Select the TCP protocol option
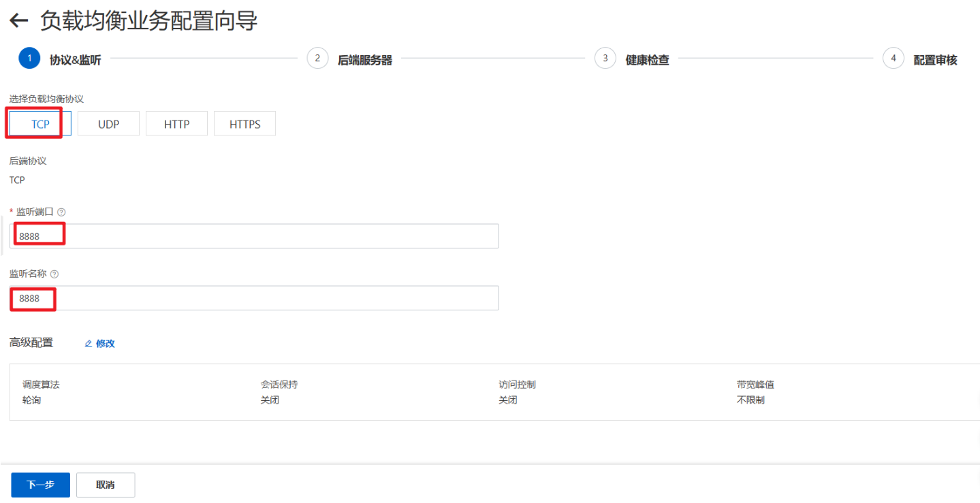 [x=37, y=123]
